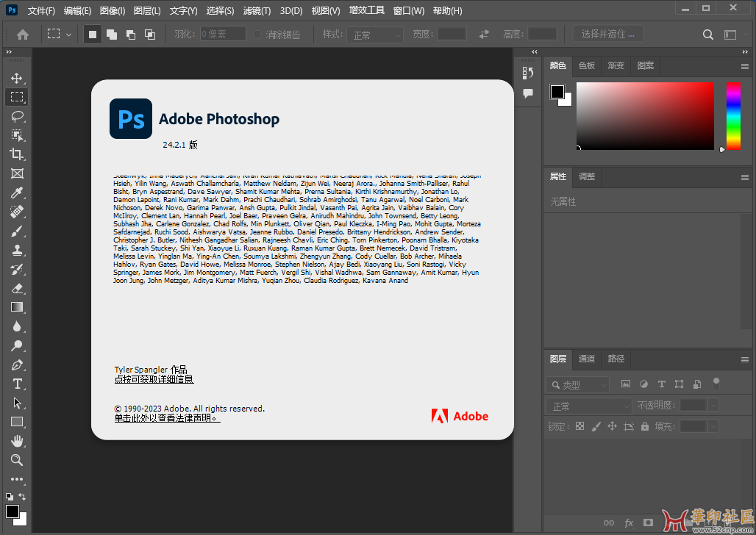Open the 滤镜(T) menu
This screenshot has width=756, height=535.
pyautogui.click(x=257, y=10)
